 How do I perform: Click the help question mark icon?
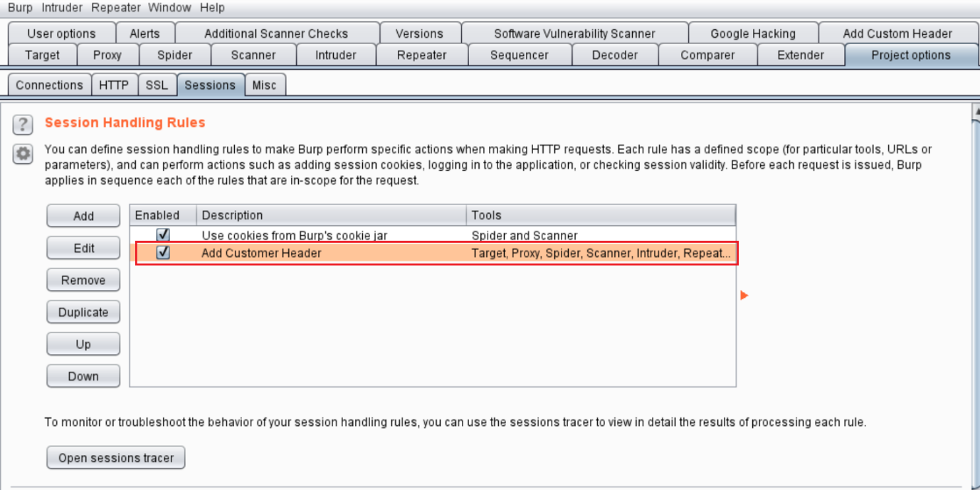pos(23,125)
